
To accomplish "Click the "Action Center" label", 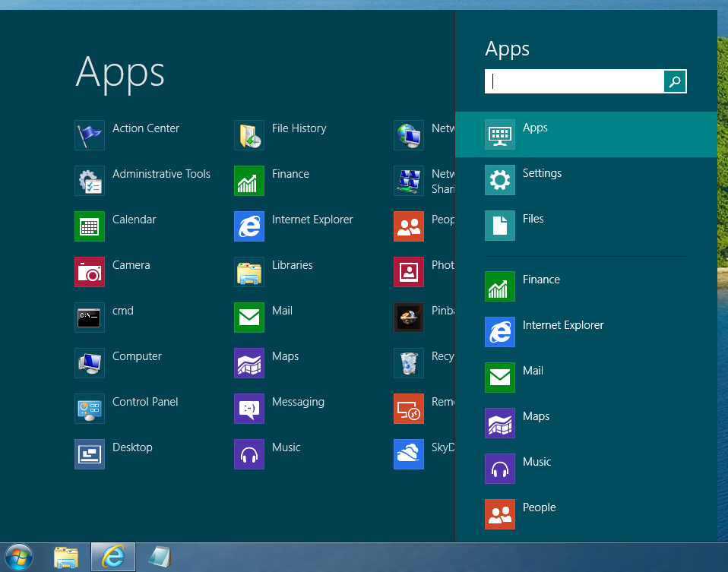I will coord(146,128).
